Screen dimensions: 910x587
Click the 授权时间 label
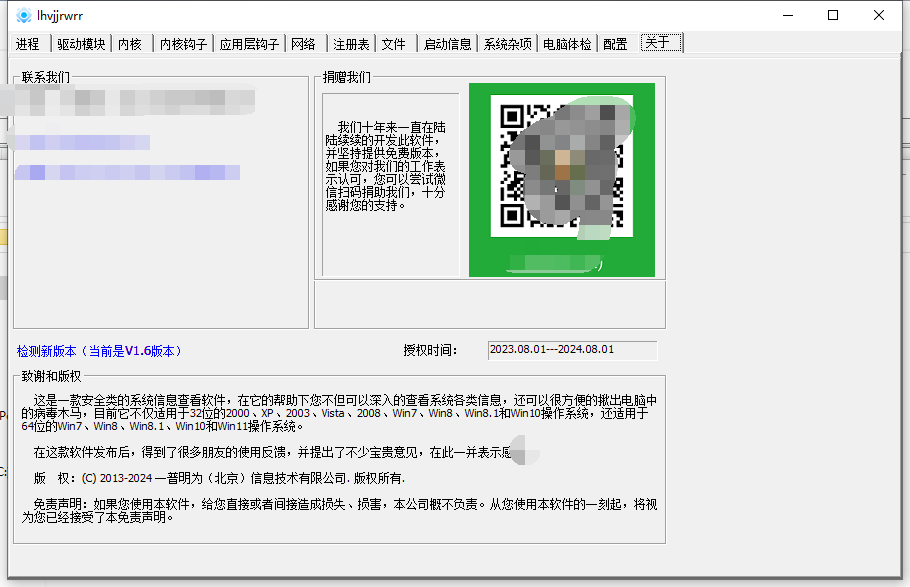click(430, 350)
